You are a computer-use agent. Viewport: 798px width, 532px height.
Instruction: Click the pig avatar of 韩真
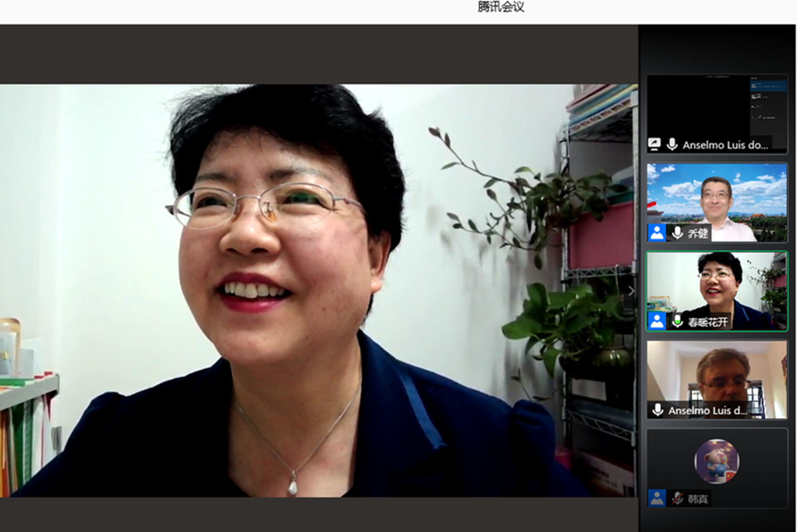click(717, 462)
